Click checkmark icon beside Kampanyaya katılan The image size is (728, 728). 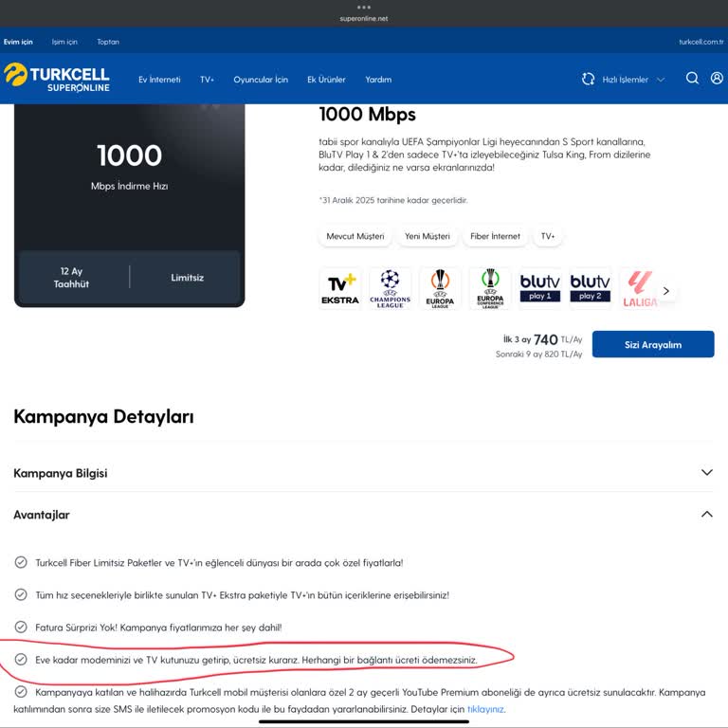tap(21, 691)
